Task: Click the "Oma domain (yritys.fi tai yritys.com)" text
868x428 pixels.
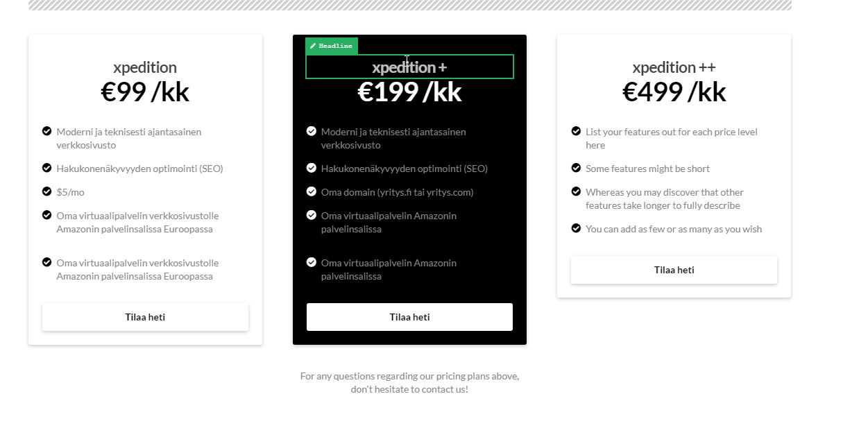Action: [x=397, y=192]
